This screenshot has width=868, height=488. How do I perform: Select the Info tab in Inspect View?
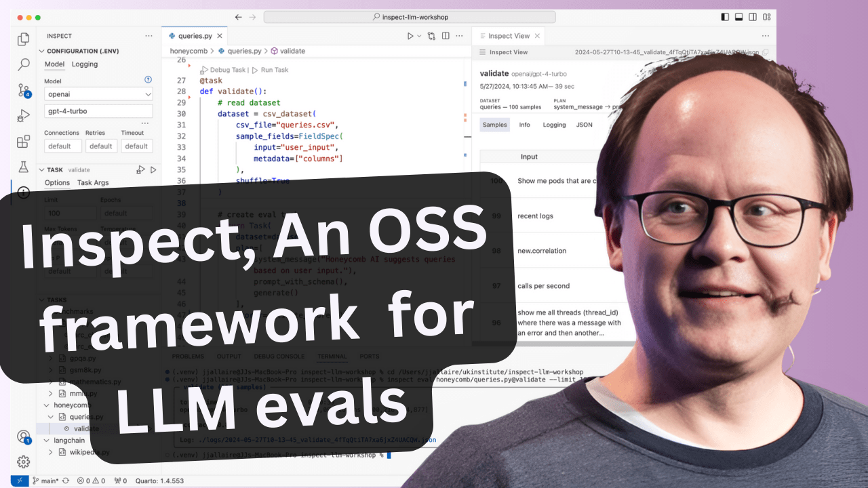click(525, 125)
